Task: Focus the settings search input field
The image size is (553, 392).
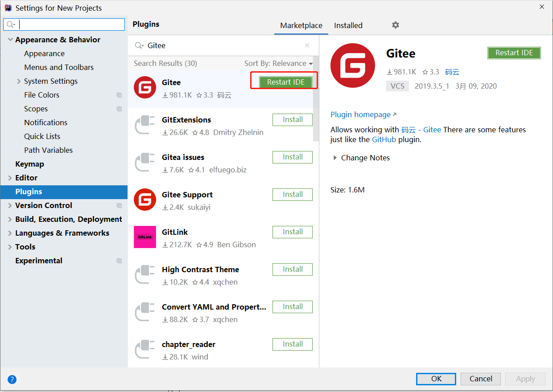Action: (64, 24)
